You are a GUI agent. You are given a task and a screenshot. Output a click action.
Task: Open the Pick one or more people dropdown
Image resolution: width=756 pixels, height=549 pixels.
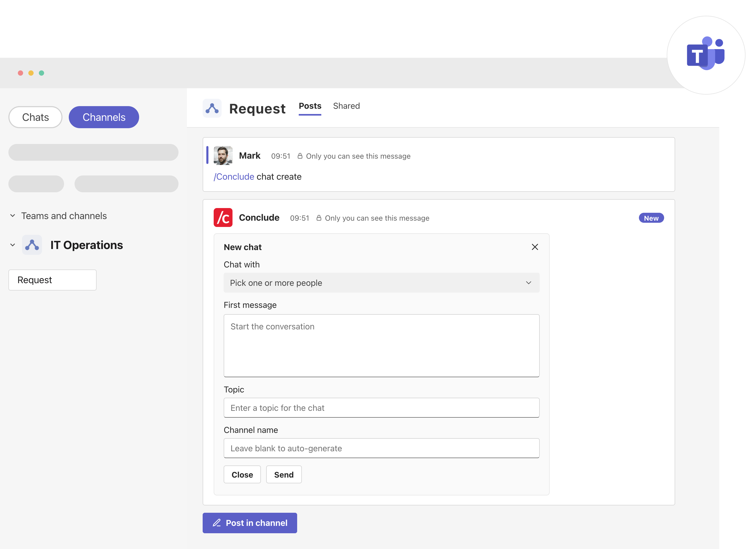(381, 283)
